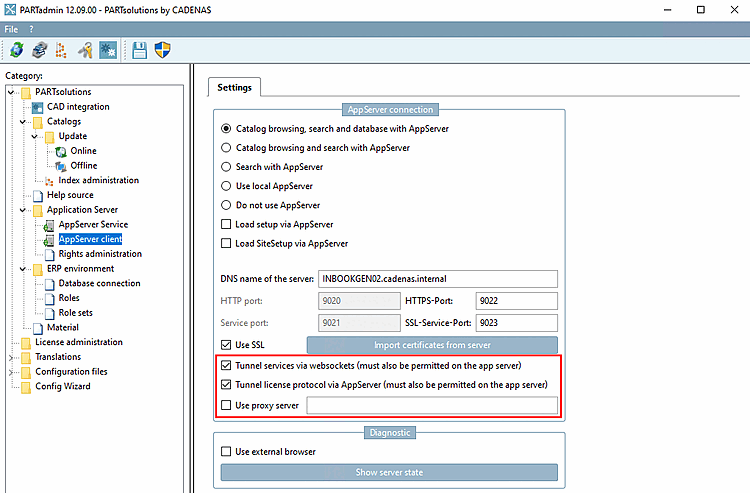Check Load setup via AppServer
Screen dimensions: 750x493
226,224
